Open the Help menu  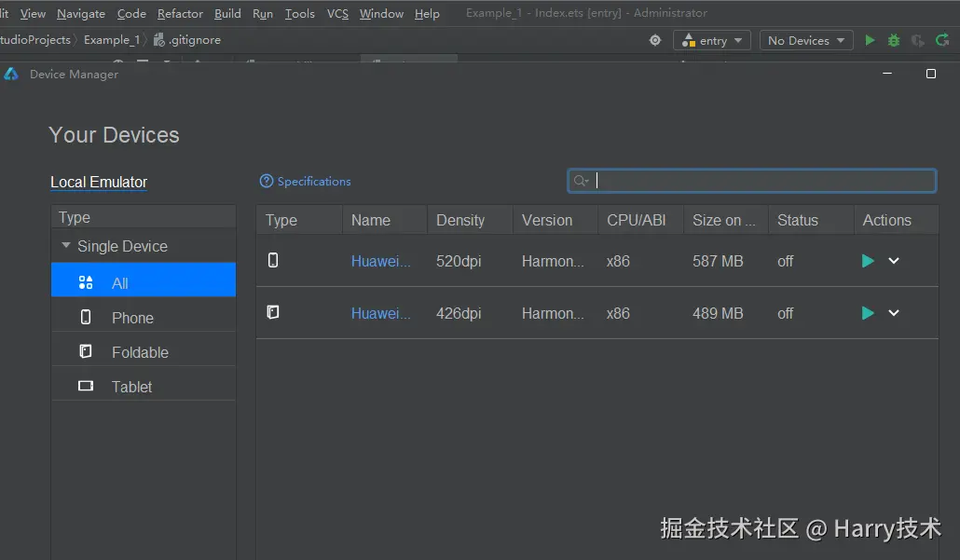(427, 13)
